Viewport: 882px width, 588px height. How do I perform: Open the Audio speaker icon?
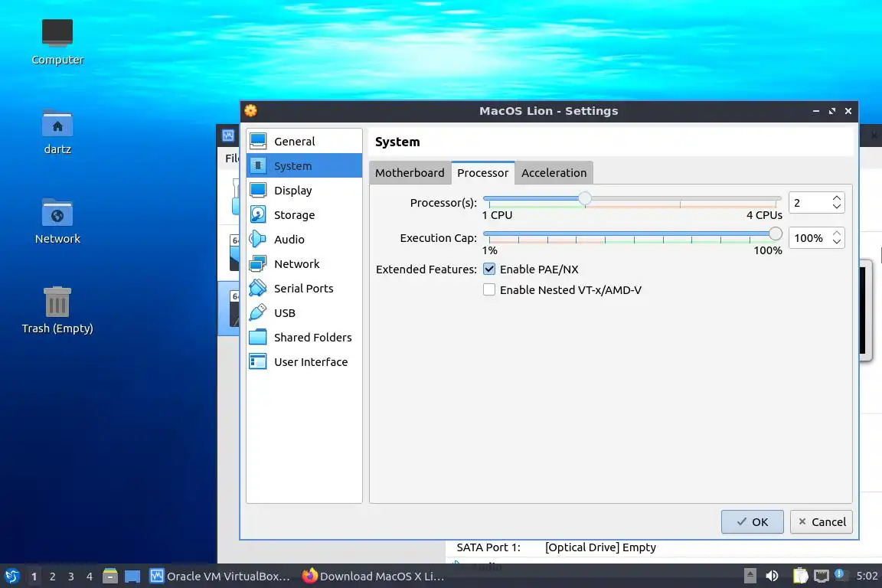click(x=258, y=239)
